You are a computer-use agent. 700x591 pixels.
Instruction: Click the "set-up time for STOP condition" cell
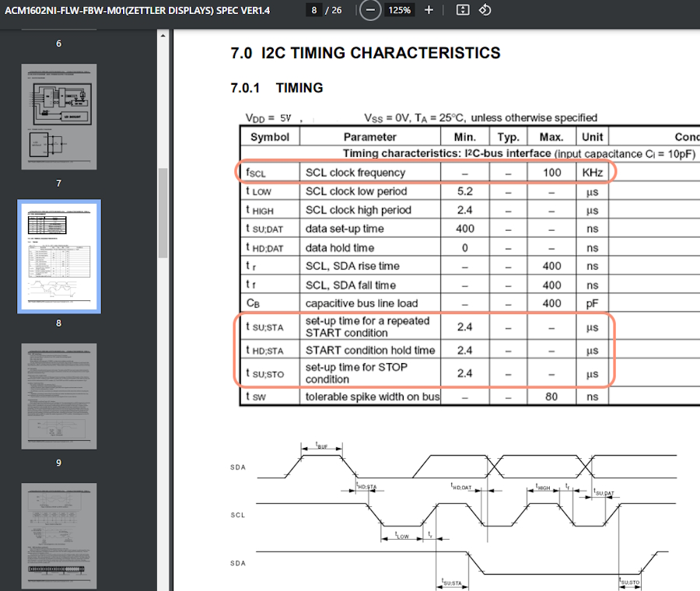pyautogui.click(x=356, y=373)
